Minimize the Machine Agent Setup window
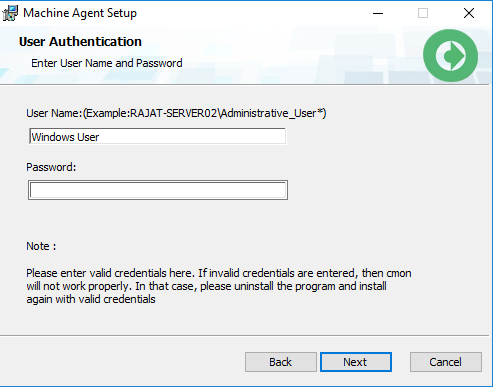 click(378, 13)
